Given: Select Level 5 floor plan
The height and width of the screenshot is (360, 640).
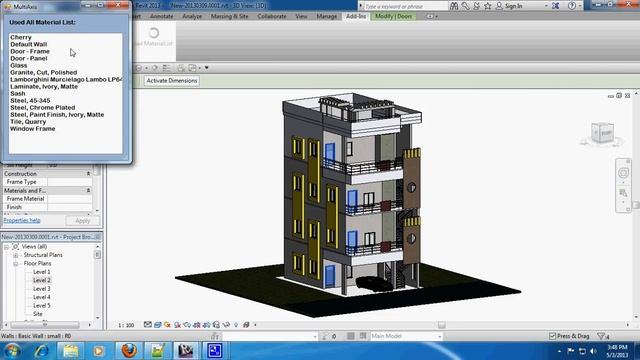Looking at the screenshot, I should 42,306.
